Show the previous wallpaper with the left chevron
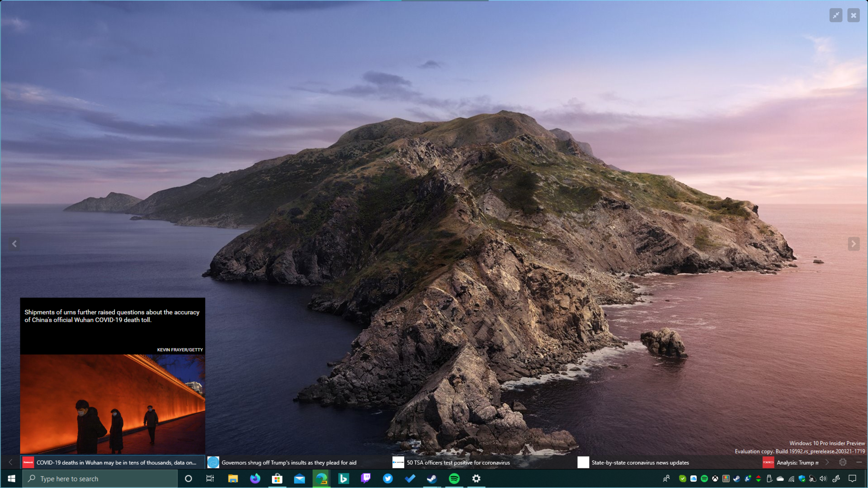This screenshot has width=868, height=488. point(14,244)
